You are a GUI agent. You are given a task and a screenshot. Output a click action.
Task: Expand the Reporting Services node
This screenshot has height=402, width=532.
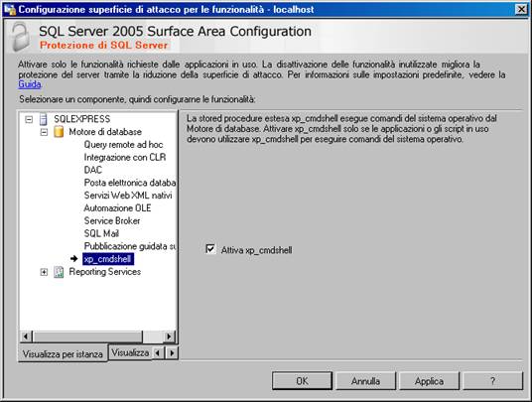tap(44, 272)
